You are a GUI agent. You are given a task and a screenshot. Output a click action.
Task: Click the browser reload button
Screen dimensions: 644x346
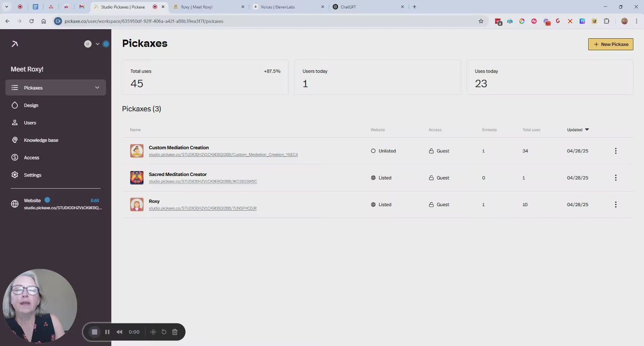(x=31, y=21)
